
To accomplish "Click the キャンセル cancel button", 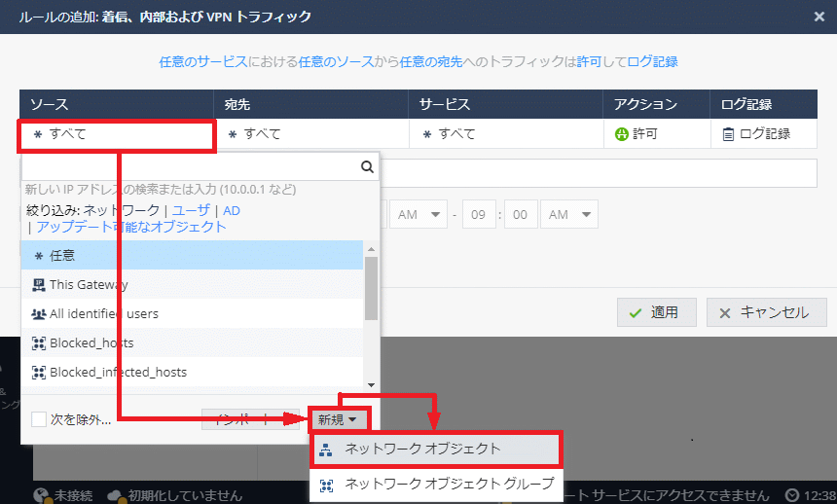I will pyautogui.click(x=766, y=312).
